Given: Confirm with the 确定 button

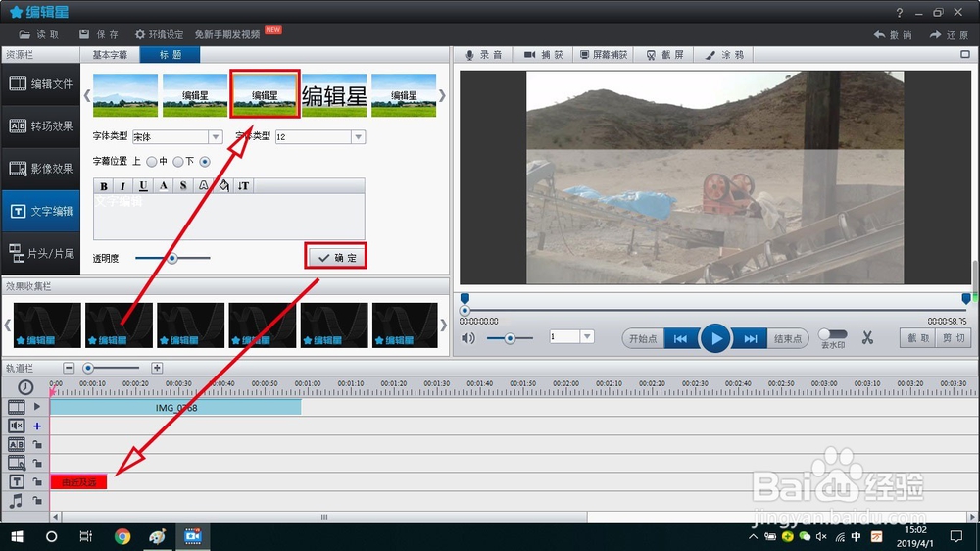Looking at the screenshot, I should coord(336,257).
